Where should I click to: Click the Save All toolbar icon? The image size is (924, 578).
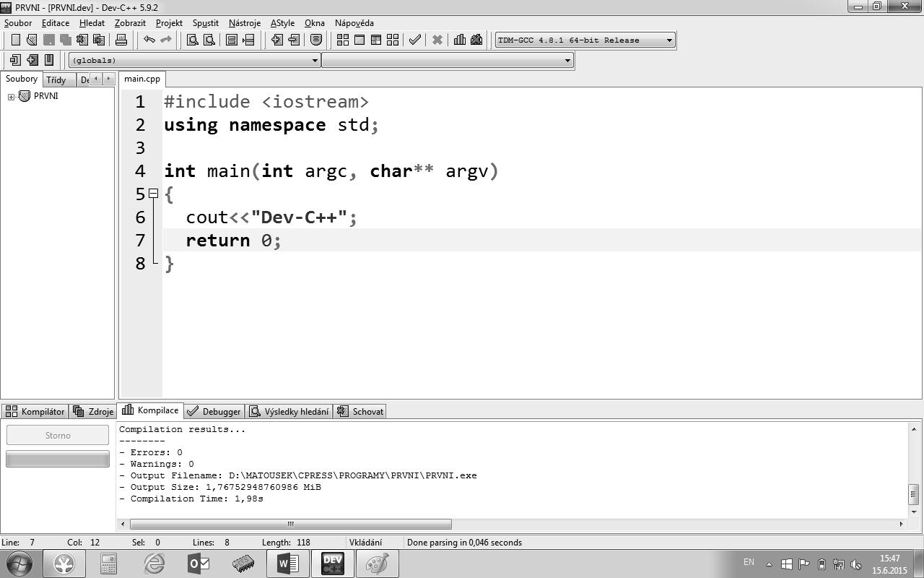pos(66,40)
